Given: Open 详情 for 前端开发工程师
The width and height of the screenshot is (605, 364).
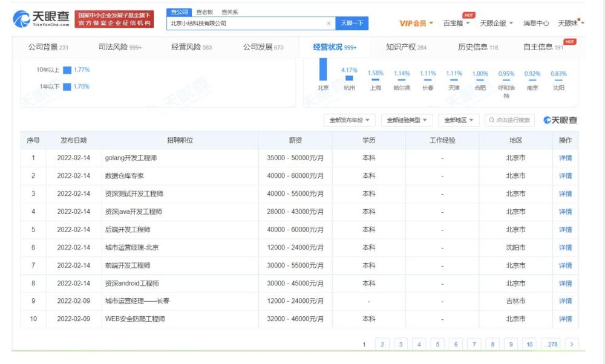Looking at the screenshot, I should 565,265.
